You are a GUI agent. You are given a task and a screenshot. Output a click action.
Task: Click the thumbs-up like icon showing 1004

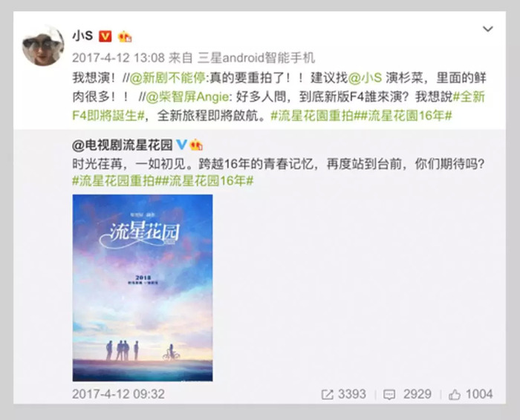tap(455, 395)
